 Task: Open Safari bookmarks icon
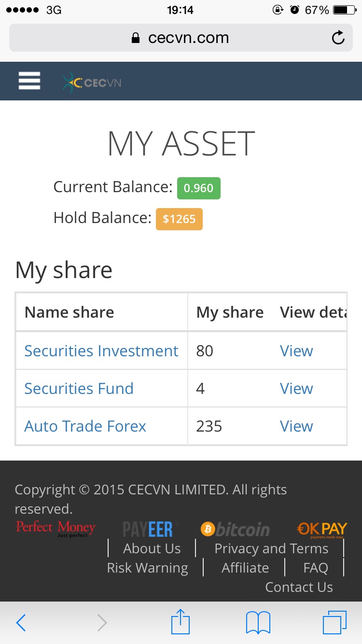click(x=258, y=623)
